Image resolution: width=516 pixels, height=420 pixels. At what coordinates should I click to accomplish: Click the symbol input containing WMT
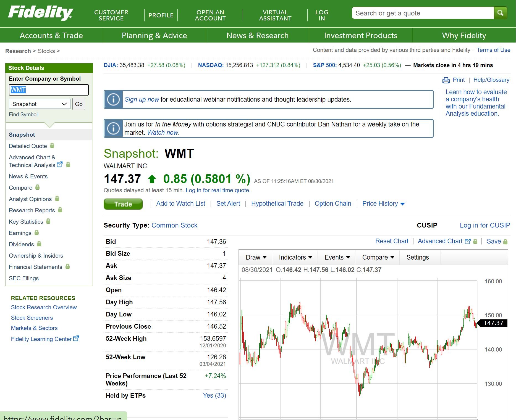pos(49,90)
